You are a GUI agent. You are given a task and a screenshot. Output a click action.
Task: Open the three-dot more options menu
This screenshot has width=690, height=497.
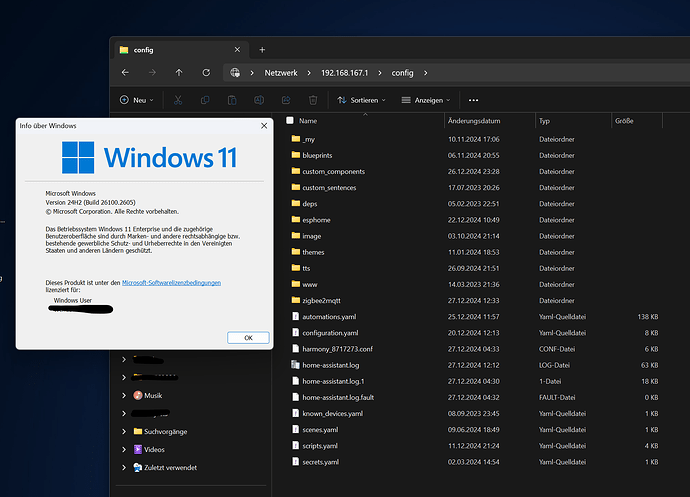[473, 100]
